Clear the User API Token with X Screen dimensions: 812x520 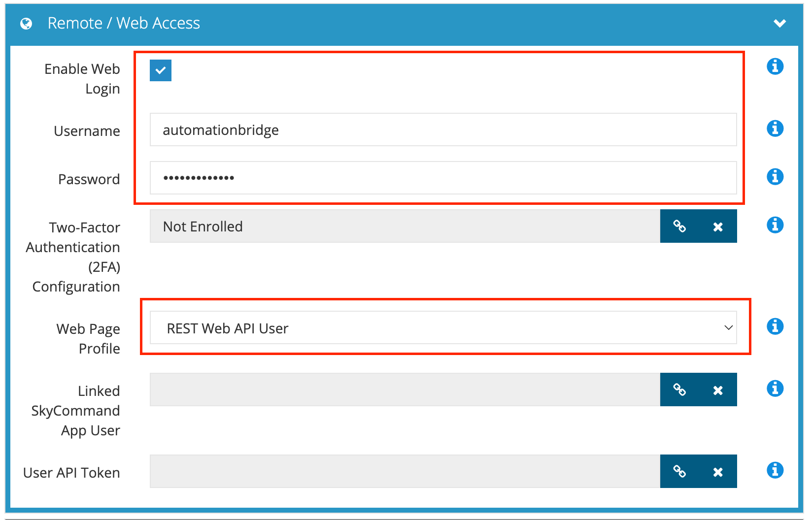(718, 472)
